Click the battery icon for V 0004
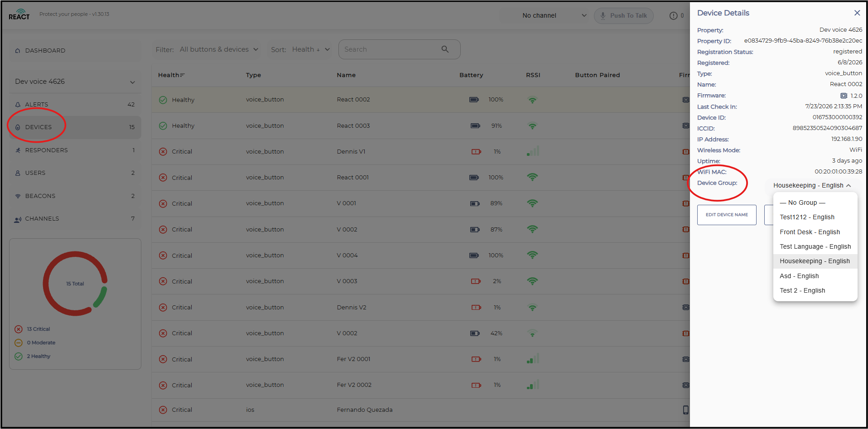This screenshot has height=429, width=868. [x=474, y=255]
